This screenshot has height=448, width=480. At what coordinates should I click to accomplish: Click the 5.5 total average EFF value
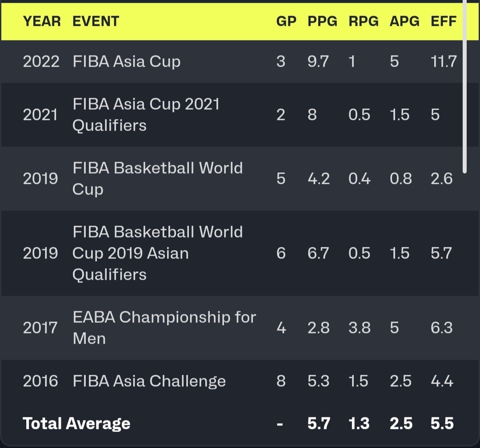(x=442, y=423)
